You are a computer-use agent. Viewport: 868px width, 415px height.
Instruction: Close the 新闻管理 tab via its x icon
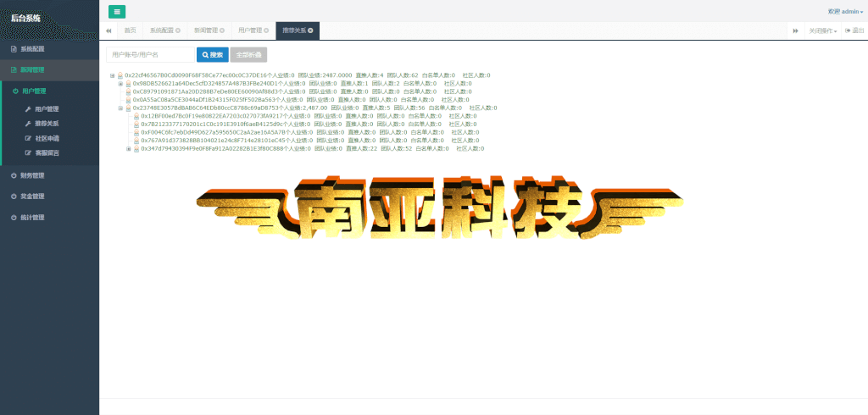click(x=222, y=30)
